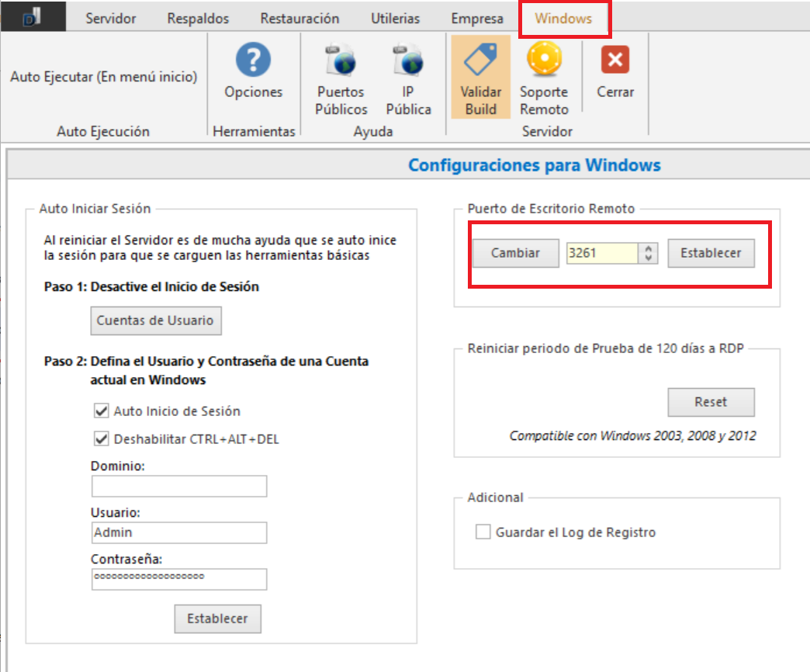Screen dimensions: 810x672
Task: Enable Guardar el Log de Registro
Action: pyautogui.click(x=483, y=532)
